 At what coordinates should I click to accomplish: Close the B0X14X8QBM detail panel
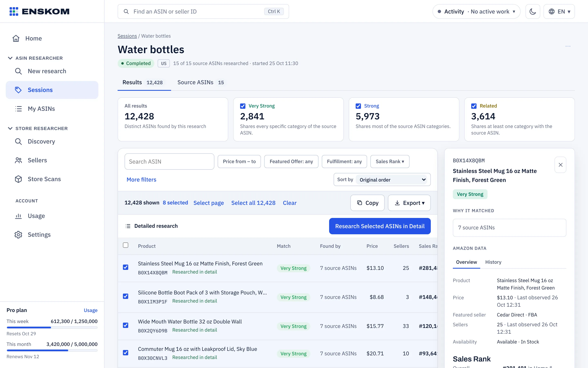tap(560, 165)
